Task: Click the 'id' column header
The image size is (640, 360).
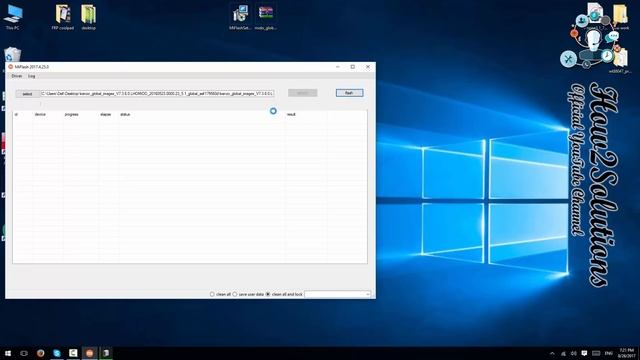Action: click(x=16, y=114)
